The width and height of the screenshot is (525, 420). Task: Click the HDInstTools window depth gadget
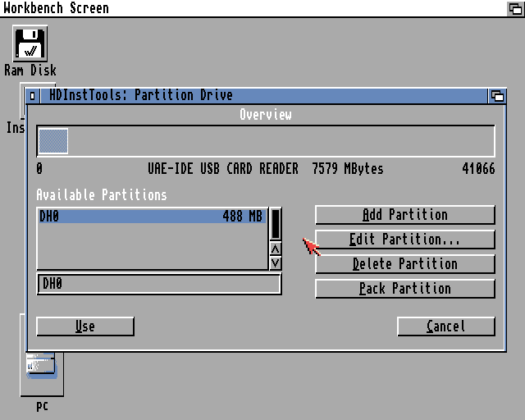click(x=497, y=95)
